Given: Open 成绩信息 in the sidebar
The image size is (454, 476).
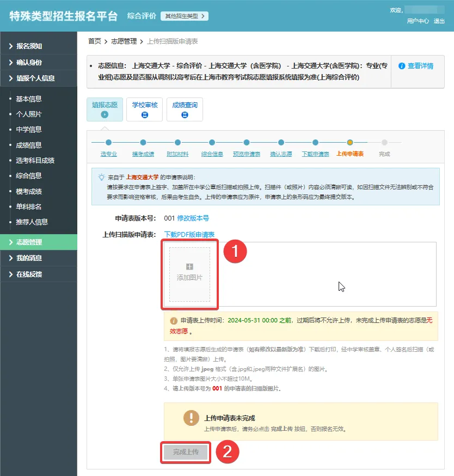Looking at the screenshot, I should (x=28, y=145).
